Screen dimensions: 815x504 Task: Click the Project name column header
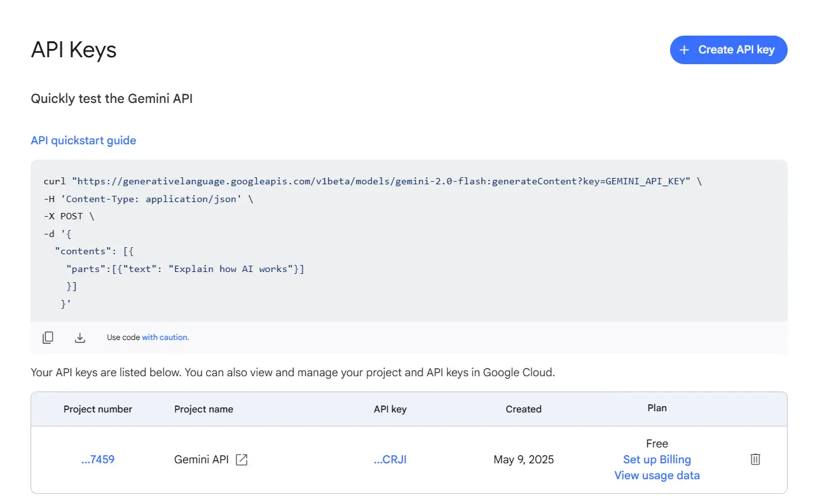click(x=203, y=409)
